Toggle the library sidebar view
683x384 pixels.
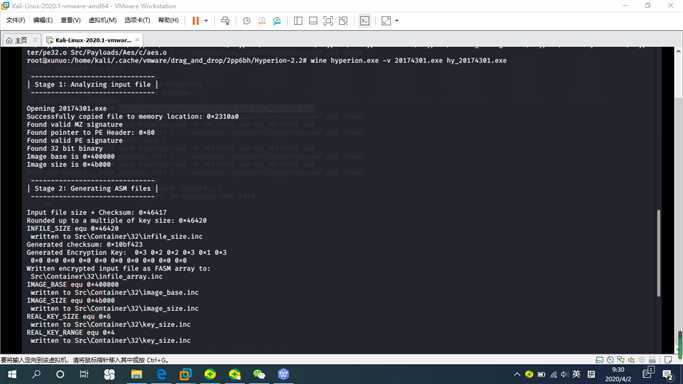[298, 20]
